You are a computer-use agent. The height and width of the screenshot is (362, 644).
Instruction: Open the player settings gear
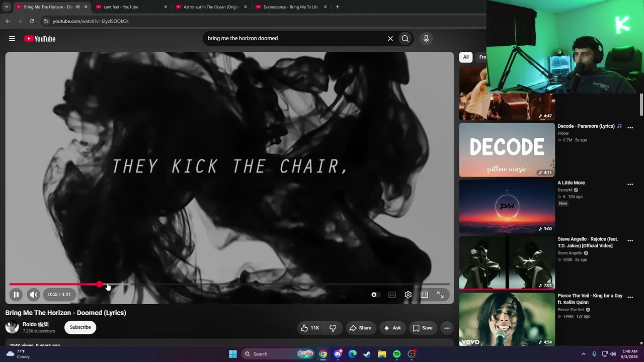408,295
